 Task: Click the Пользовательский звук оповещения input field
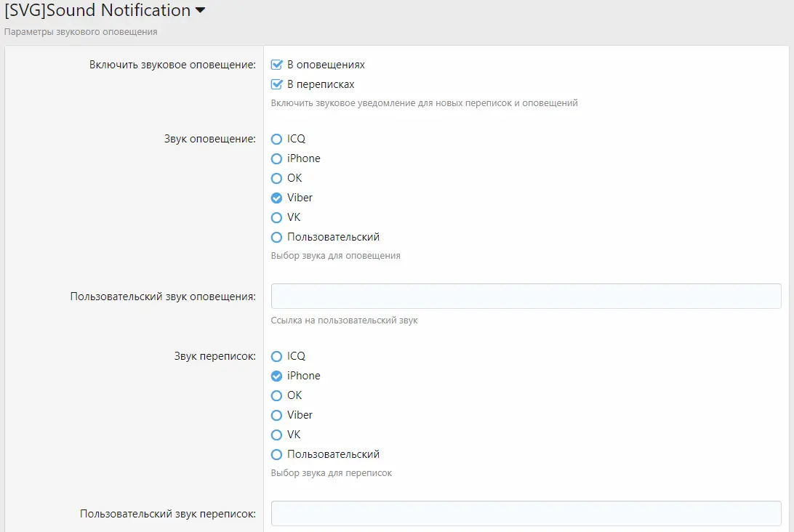click(526, 296)
